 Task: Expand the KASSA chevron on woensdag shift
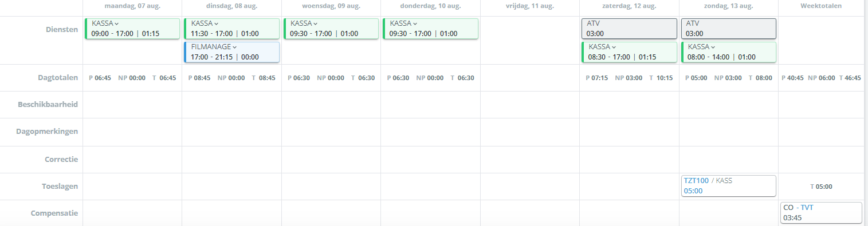(316, 24)
